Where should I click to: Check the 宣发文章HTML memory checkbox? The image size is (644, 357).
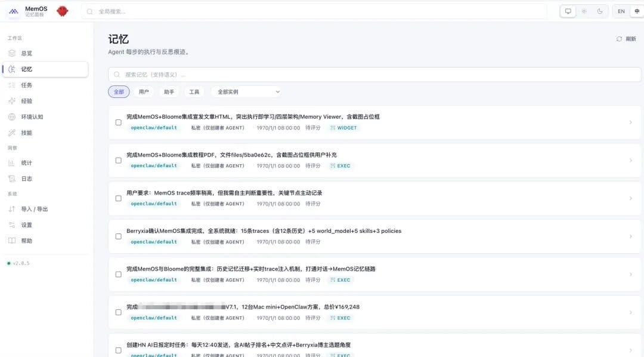coord(118,122)
